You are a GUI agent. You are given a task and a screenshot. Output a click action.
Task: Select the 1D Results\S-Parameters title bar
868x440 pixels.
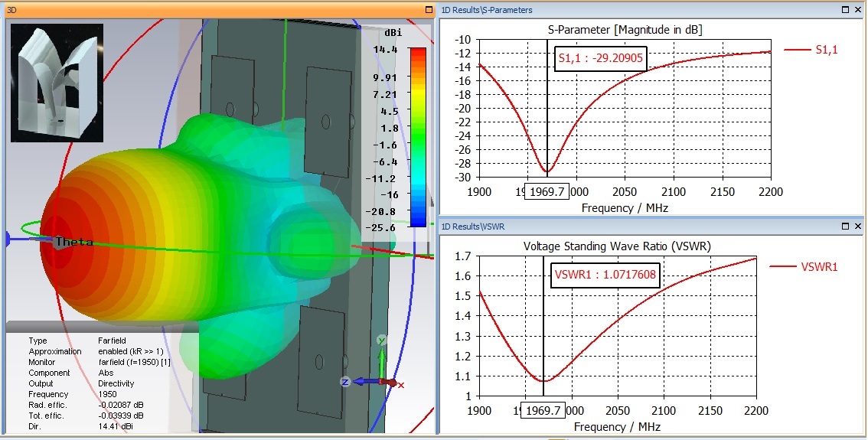[651, 10]
